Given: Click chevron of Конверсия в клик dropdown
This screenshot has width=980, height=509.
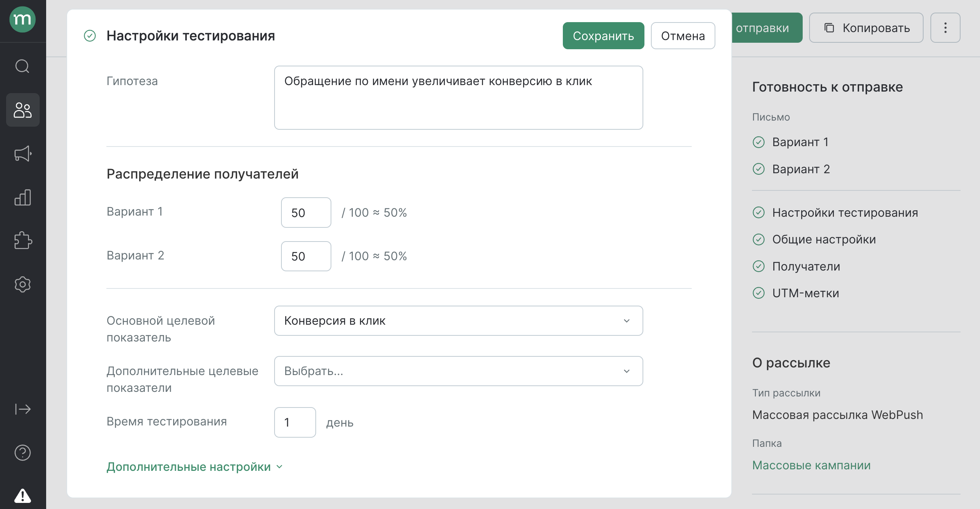Looking at the screenshot, I should (627, 321).
